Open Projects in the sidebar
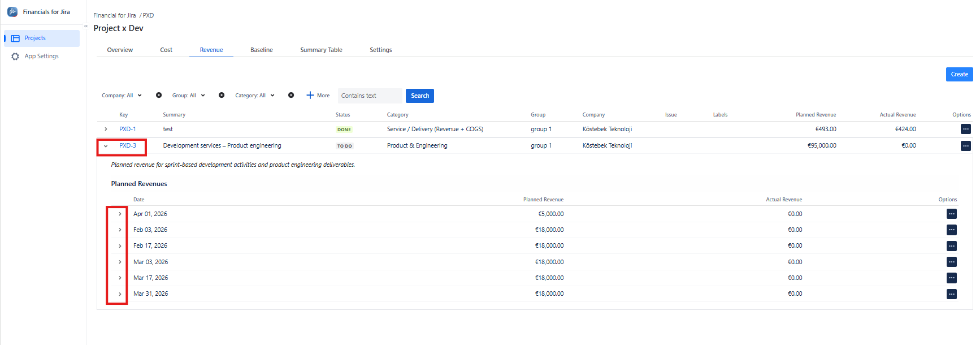 (x=42, y=38)
